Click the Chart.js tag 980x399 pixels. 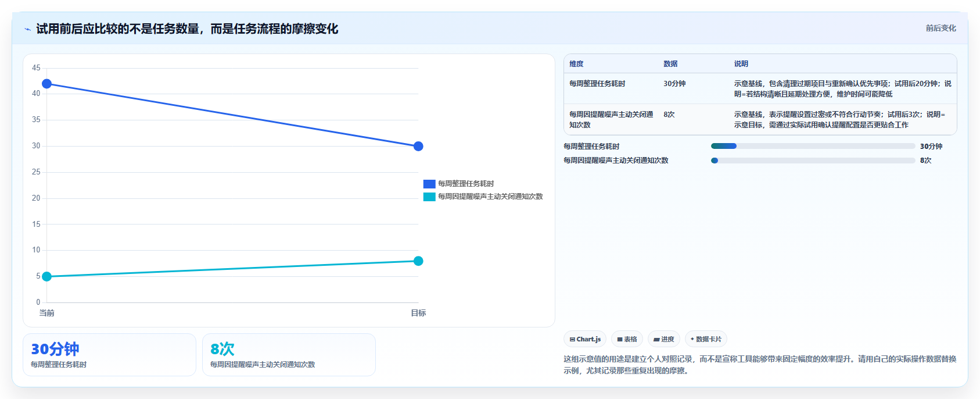[x=585, y=339]
